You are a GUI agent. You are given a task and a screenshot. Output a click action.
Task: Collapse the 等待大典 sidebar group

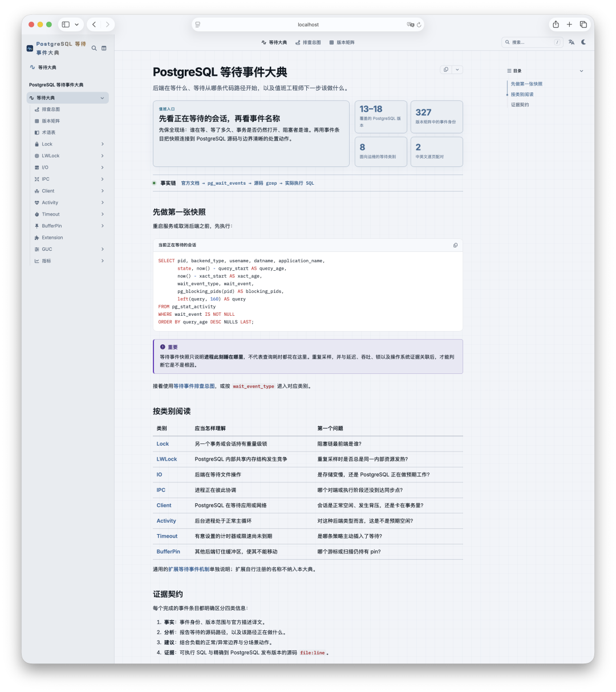[103, 98]
